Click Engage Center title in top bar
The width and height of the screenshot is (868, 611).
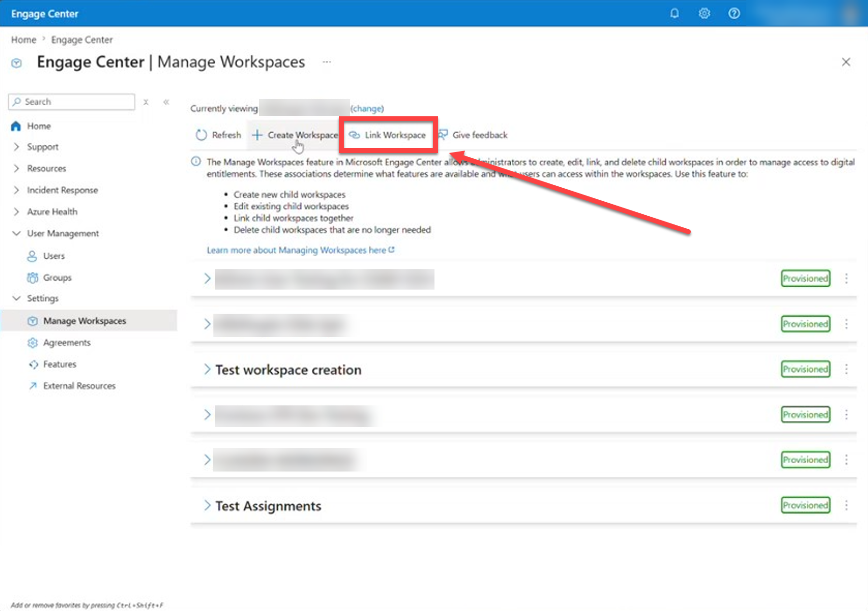[44, 14]
